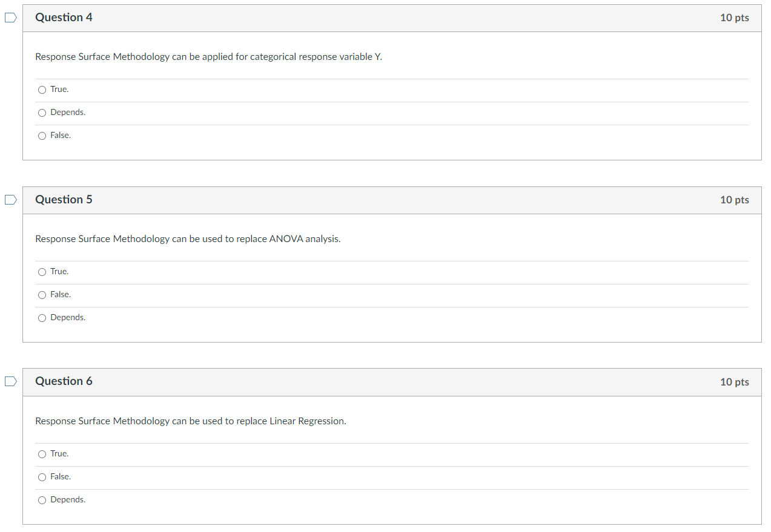Click the Question 4 heading
This screenshot has height=532, width=771.
pos(64,18)
